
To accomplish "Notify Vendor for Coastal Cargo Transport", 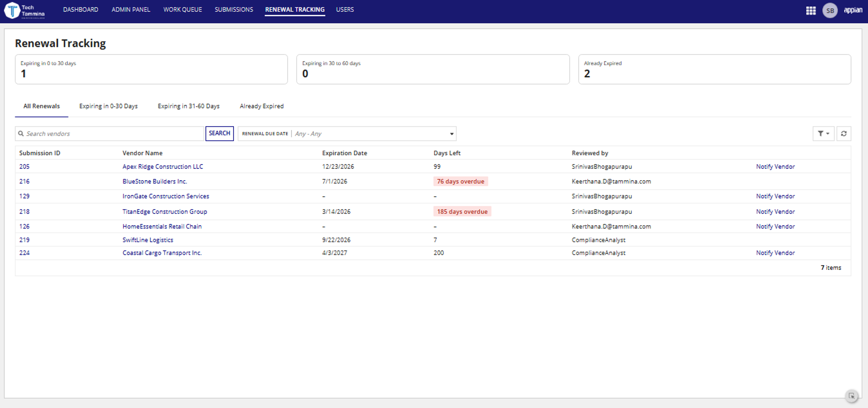I will (x=775, y=253).
